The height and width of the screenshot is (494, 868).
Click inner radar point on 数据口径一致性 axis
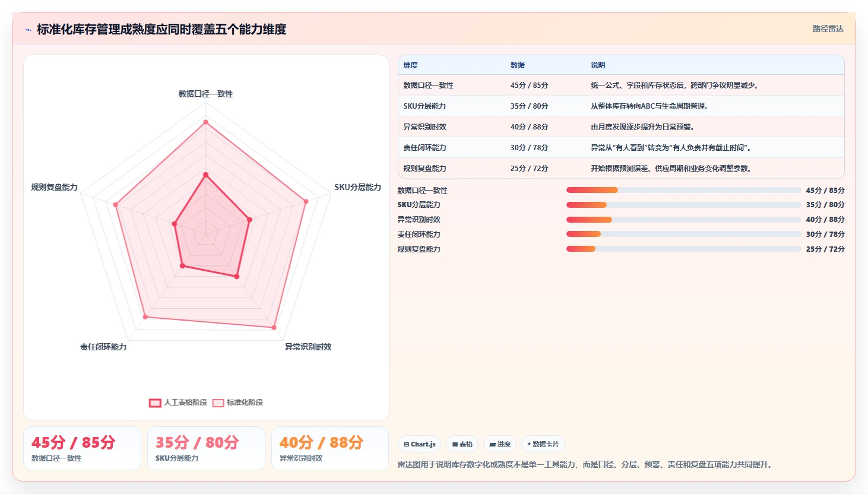pos(206,175)
